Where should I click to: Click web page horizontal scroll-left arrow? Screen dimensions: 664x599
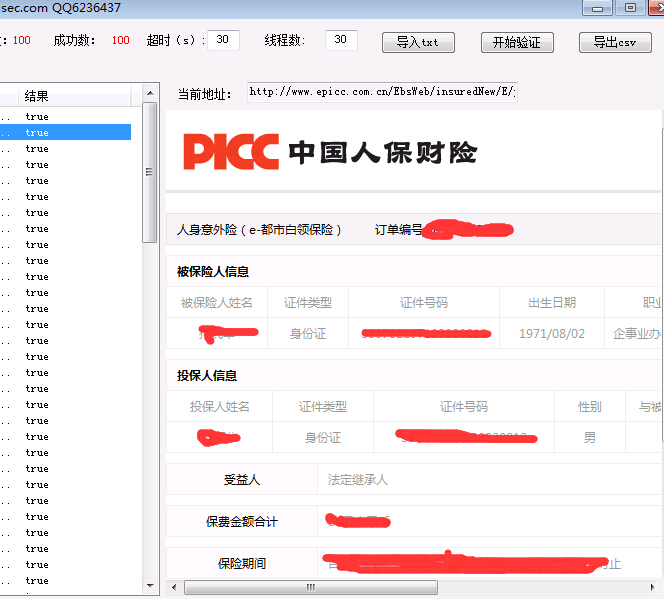(174, 587)
